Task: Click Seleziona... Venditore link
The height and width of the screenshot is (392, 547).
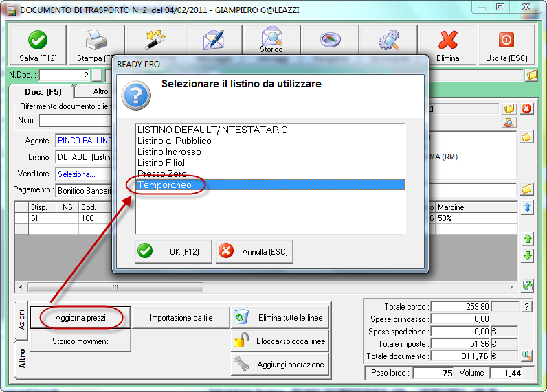Action: [76, 174]
